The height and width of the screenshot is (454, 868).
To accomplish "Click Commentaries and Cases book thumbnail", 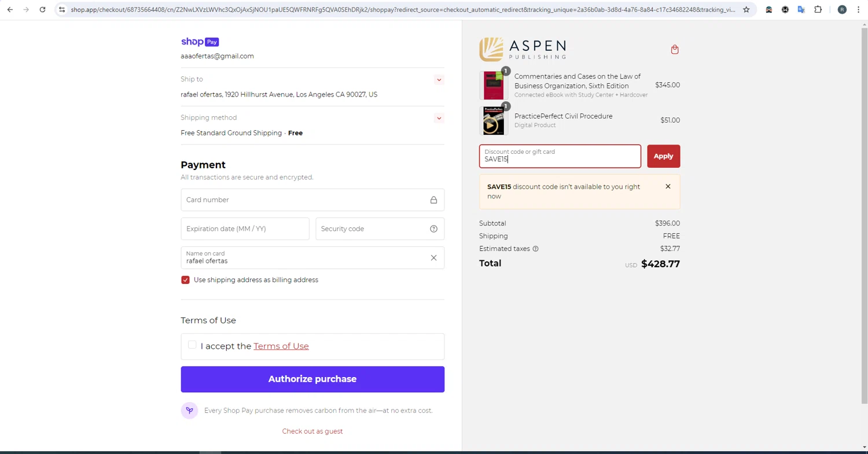I will pos(493,85).
